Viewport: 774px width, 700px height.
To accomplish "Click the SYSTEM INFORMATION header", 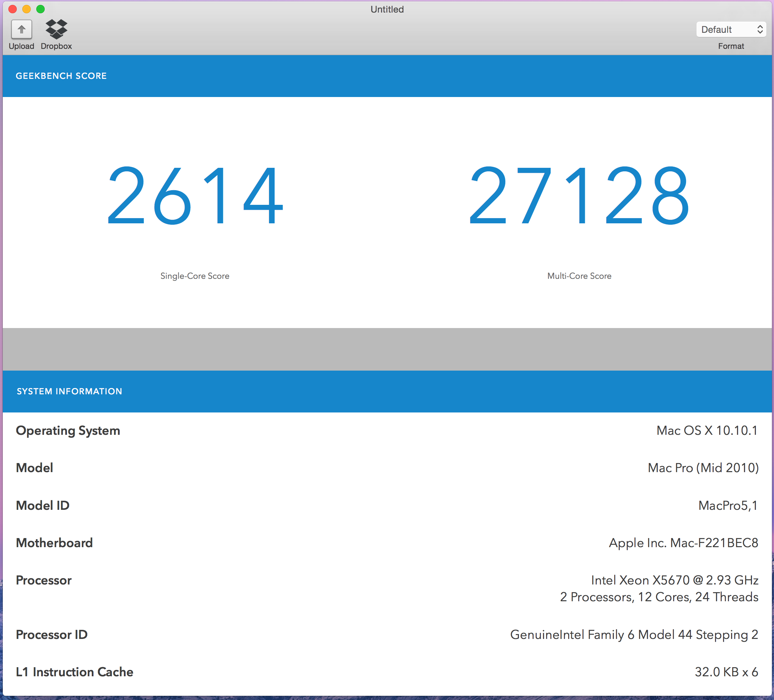I will (69, 391).
